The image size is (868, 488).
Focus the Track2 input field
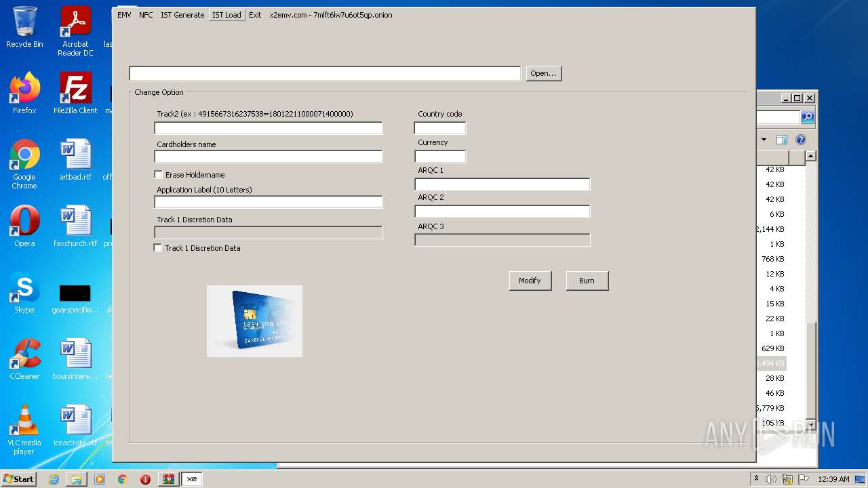tap(269, 128)
